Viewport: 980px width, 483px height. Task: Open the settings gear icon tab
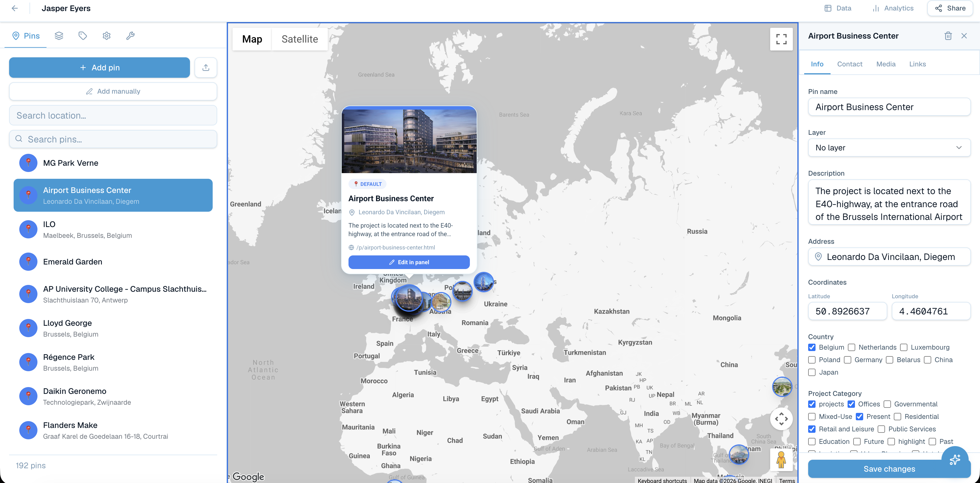pos(107,36)
